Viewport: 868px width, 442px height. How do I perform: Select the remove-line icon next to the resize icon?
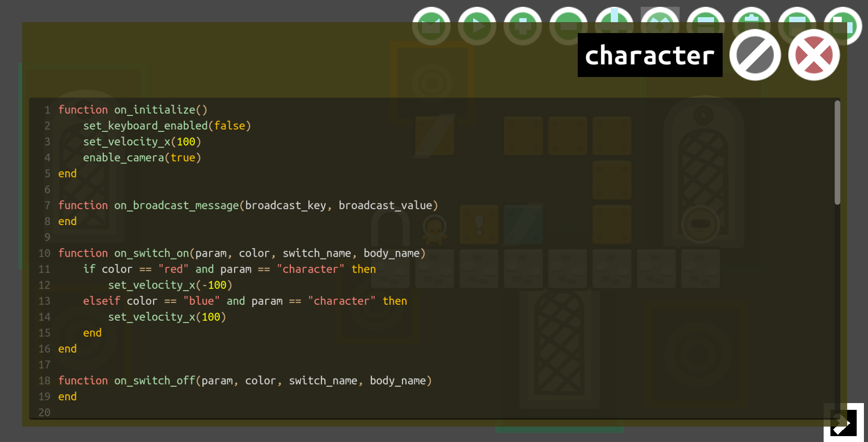pos(704,26)
